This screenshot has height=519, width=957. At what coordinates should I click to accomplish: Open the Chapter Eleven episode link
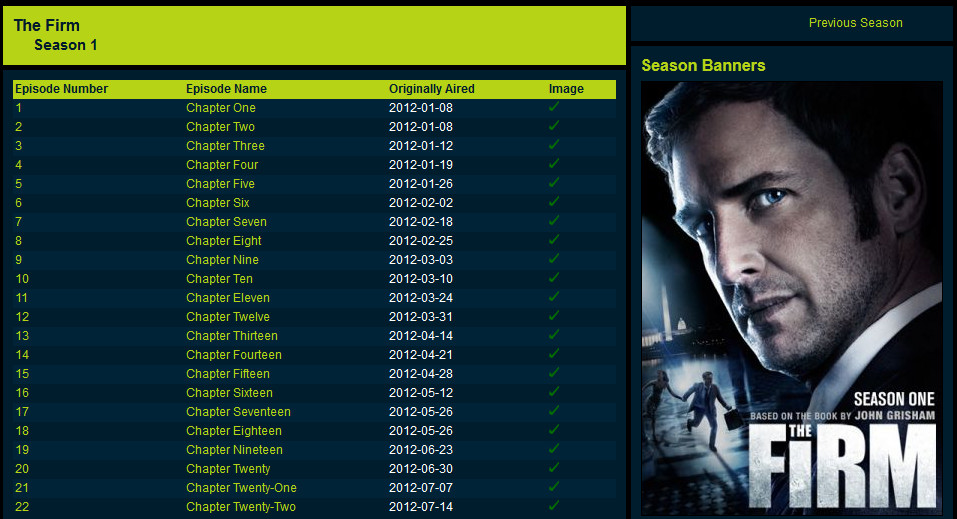(x=228, y=297)
